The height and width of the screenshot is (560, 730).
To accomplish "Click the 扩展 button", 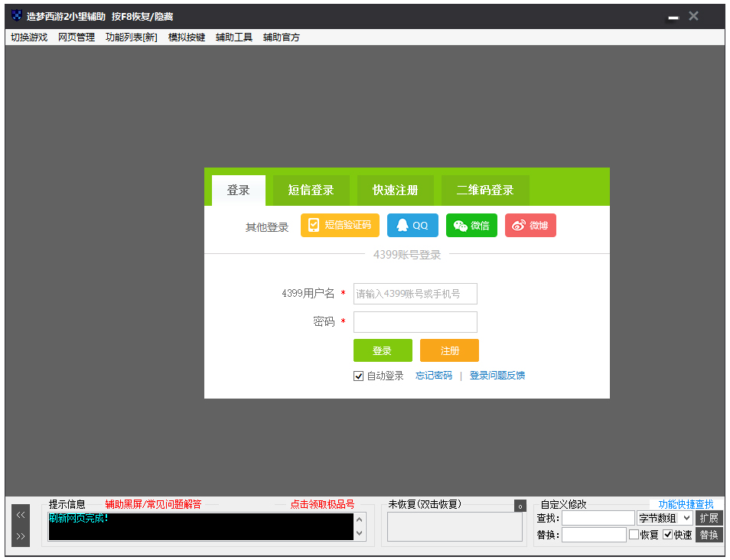I will (709, 518).
